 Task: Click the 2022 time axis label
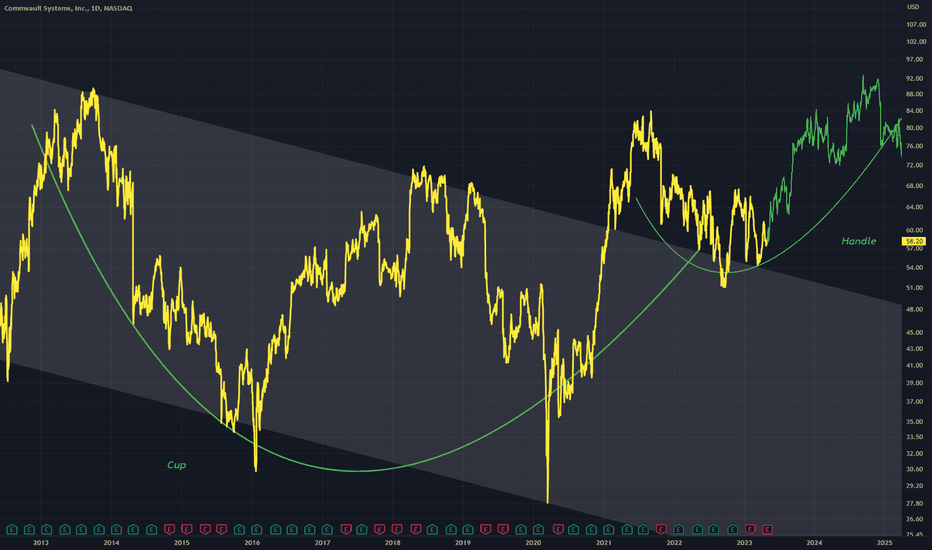click(x=674, y=542)
